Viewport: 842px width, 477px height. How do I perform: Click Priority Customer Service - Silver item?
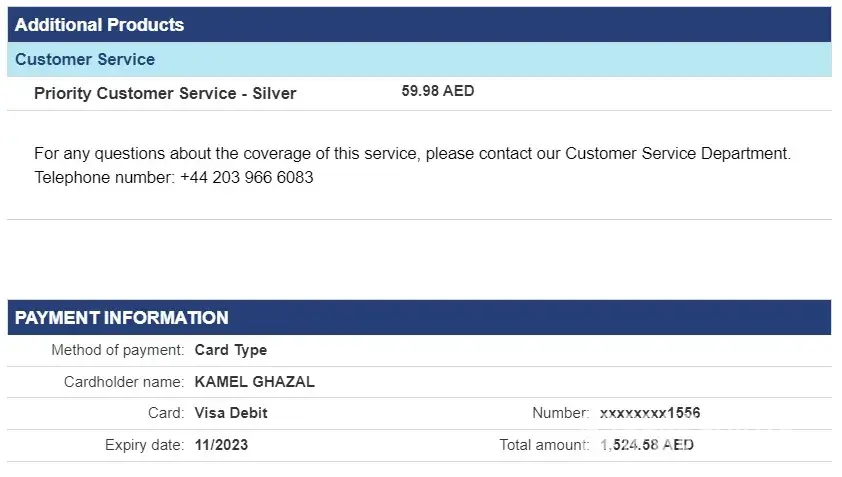point(165,93)
